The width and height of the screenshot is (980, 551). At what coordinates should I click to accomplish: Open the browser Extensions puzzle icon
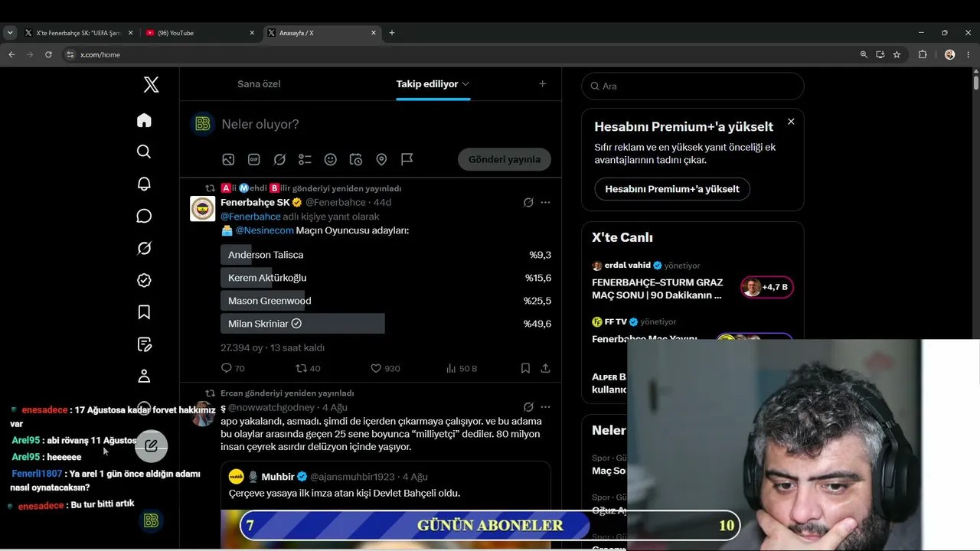coord(922,54)
